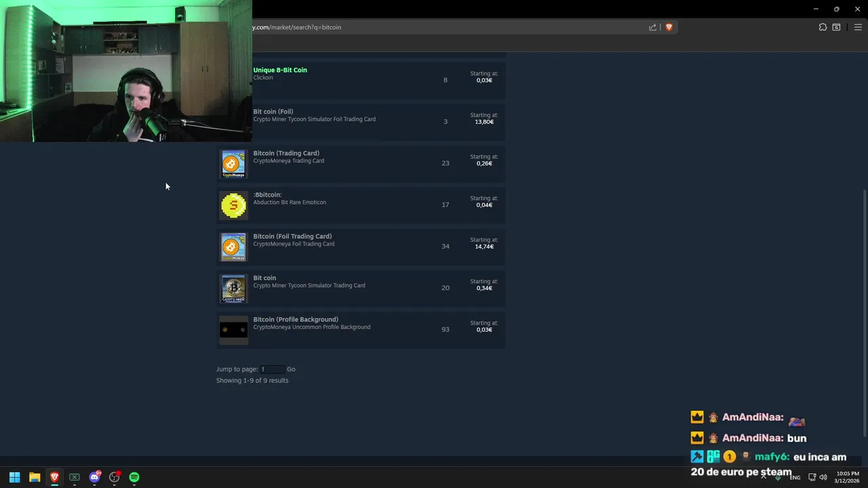Click the 13,80€ starting price

484,122
